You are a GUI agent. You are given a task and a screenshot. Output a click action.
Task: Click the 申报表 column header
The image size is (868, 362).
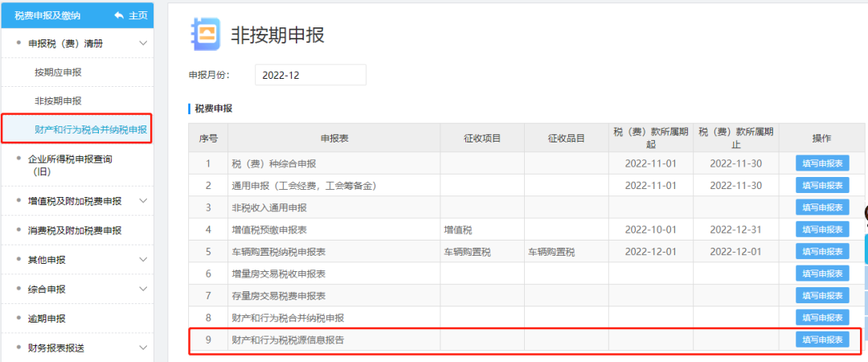point(334,138)
